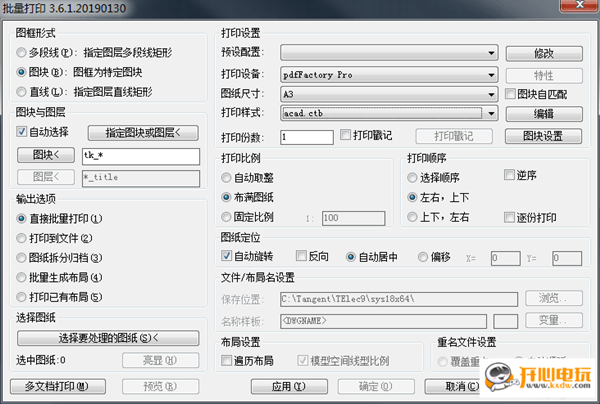Toggle the 遍历布局 checkbox

pyautogui.click(x=227, y=360)
